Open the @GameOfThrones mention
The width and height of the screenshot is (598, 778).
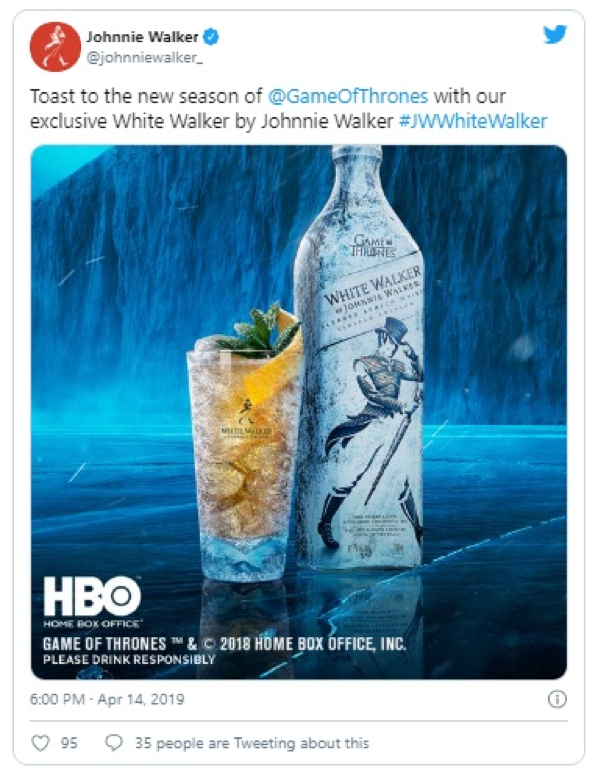[347, 96]
